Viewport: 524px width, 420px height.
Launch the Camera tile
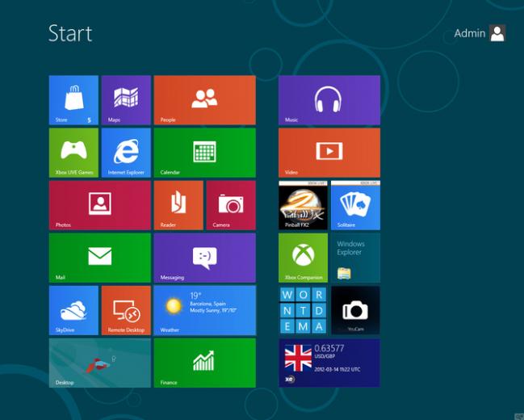click(231, 205)
